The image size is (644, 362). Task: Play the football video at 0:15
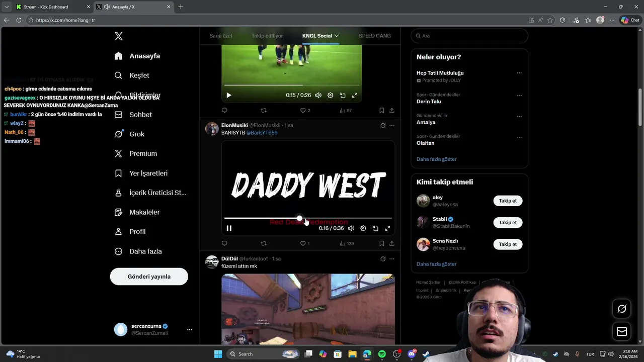[x=228, y=95]
